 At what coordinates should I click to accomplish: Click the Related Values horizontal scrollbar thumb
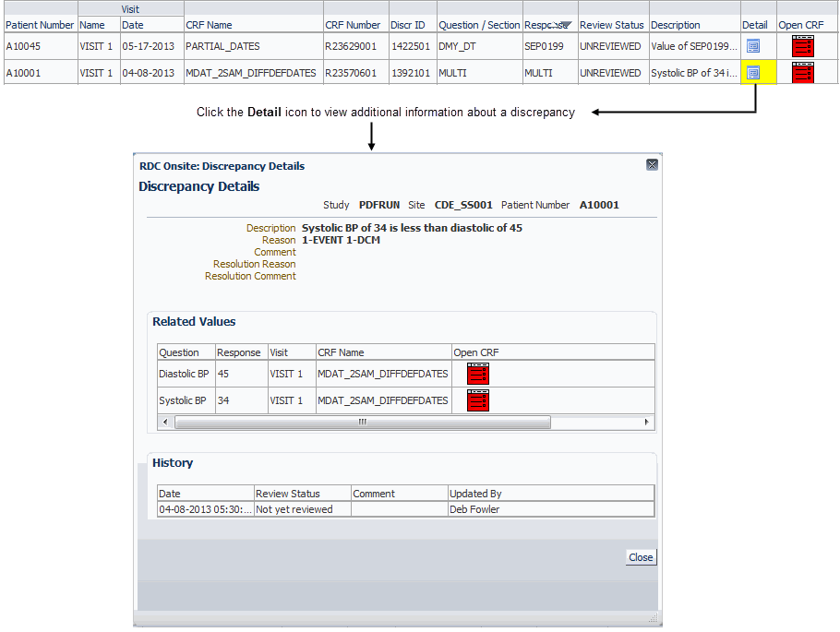click(360, 422)
